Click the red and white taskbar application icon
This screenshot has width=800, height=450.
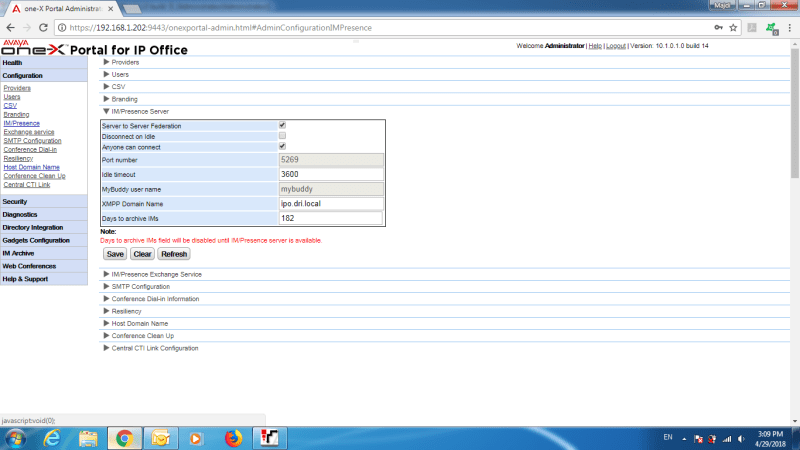tap(269, 438)
